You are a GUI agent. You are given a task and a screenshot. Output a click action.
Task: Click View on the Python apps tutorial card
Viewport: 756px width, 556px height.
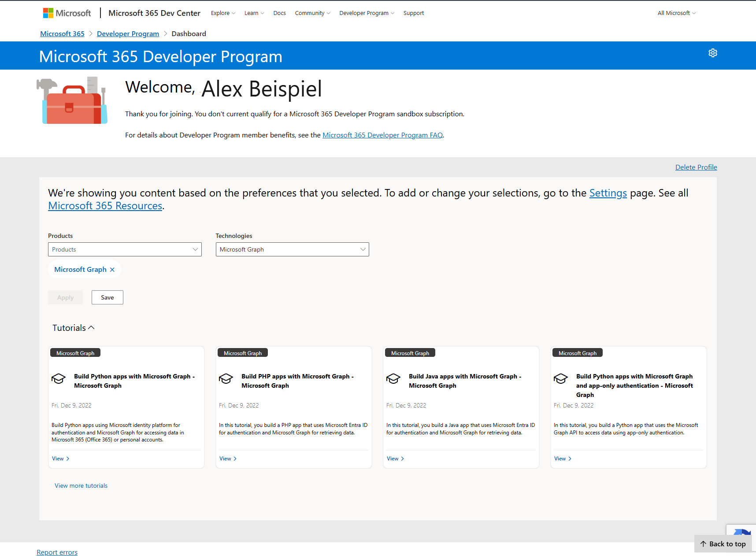(x=61, y=459)
